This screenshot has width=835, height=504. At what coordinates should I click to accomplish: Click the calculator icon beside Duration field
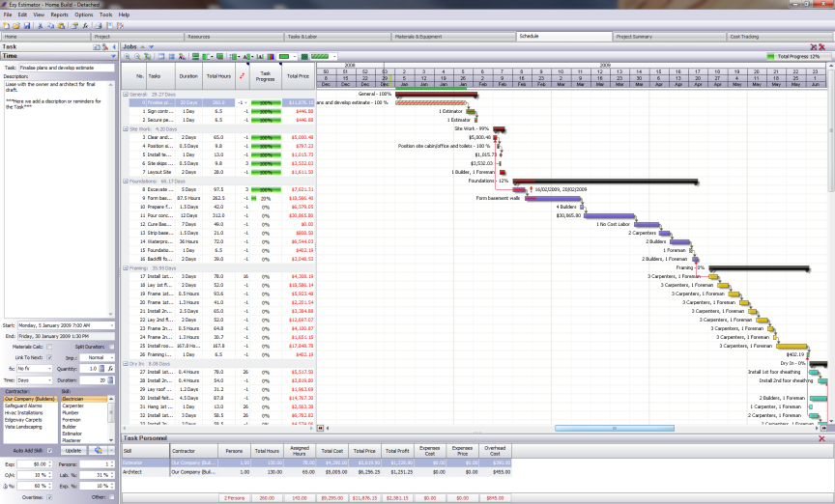tap(110, 380)
